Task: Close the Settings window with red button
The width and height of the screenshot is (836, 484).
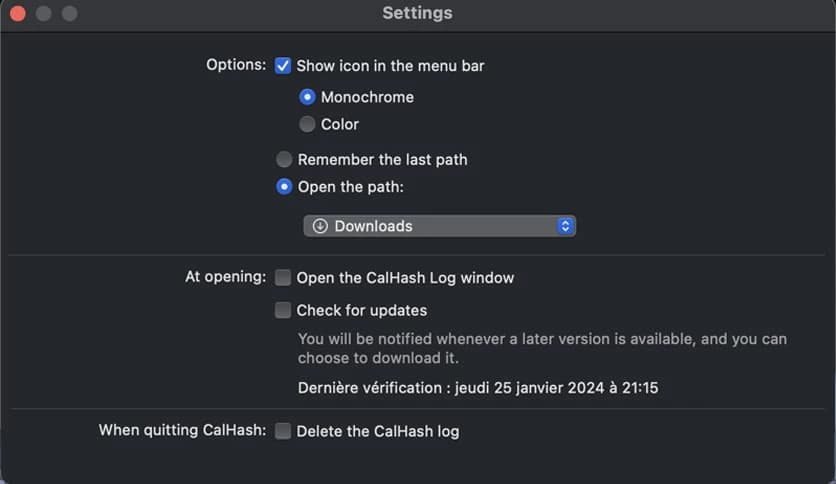Action: pos(18,14)
